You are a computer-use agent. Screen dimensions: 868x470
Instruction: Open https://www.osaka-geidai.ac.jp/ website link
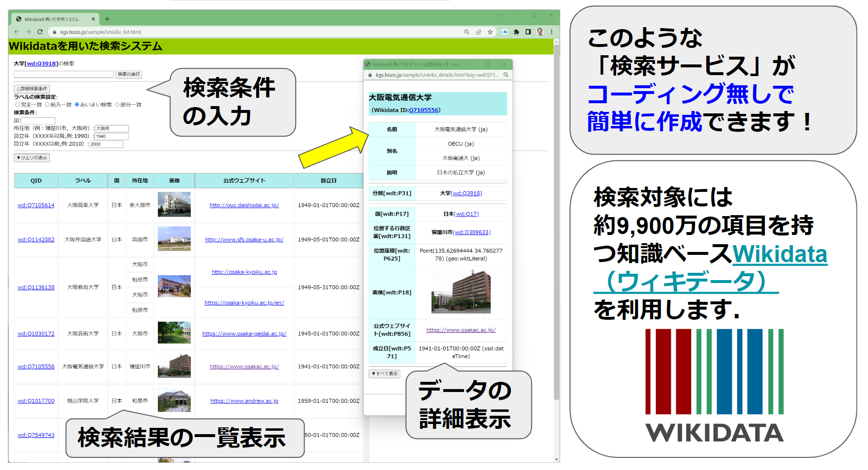(244, 334)
